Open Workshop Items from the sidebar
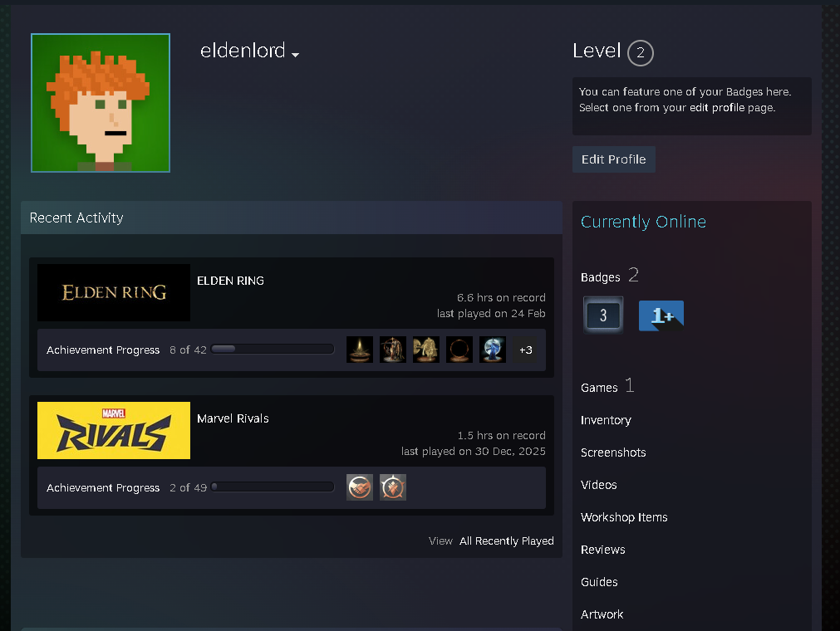This screenshot has width=840, height=631. 624,517
